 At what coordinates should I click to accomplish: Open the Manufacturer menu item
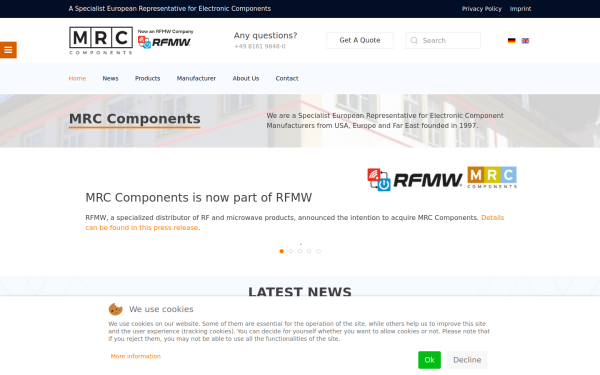click(x=196, y=78)
